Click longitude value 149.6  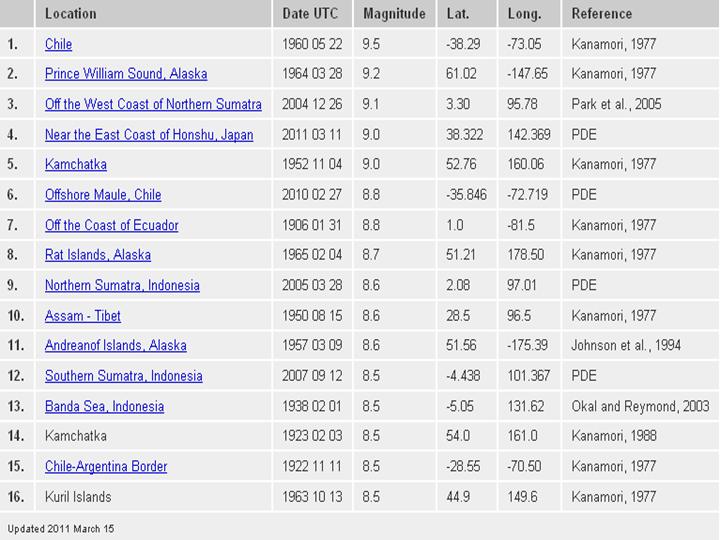pyautogui.click(x=522, y=496)
